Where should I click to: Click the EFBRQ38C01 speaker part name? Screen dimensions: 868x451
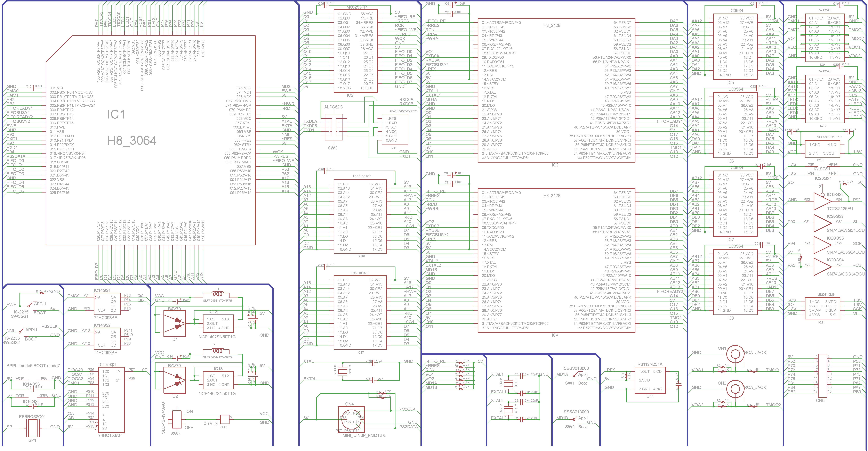tap(32, 417)
